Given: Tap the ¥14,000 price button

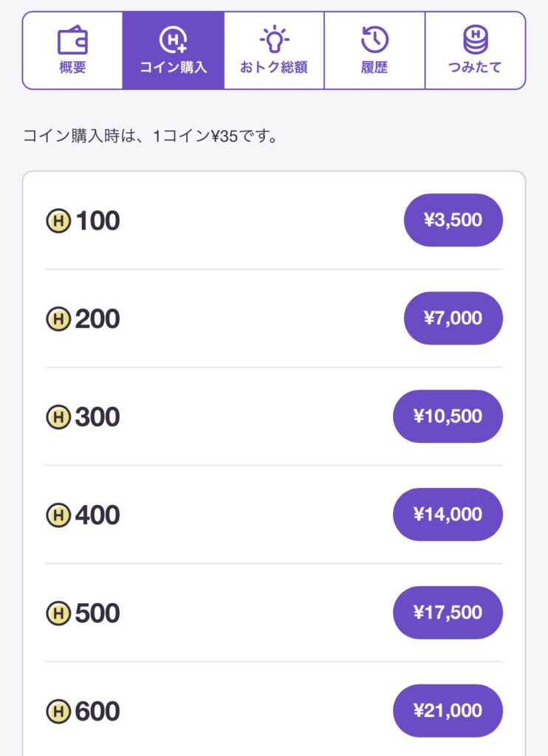Looking at the screenshot, I should [448, 515].
